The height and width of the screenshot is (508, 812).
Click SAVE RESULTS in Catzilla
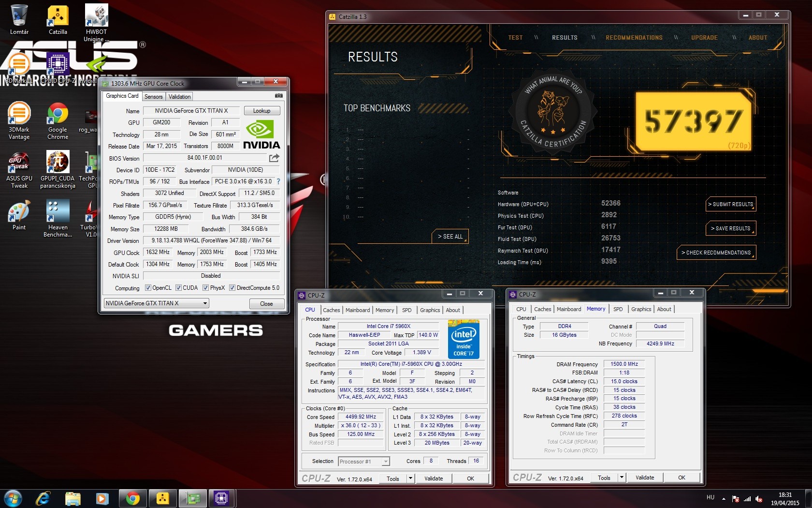coord(731,228)
